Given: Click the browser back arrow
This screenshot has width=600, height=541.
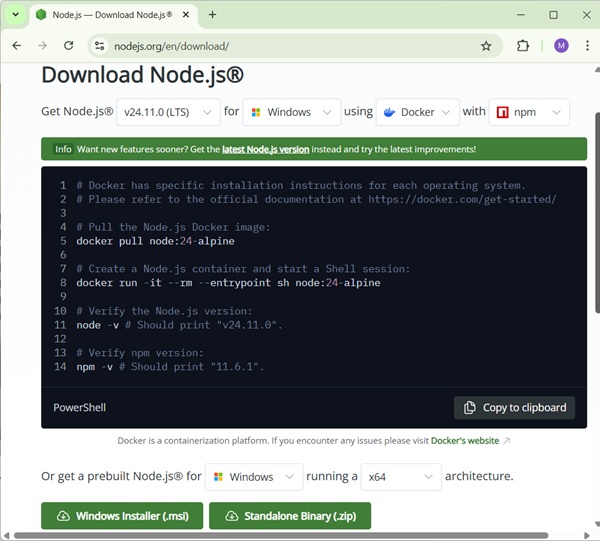Looking at the screenshot, I should coord(16,46).
